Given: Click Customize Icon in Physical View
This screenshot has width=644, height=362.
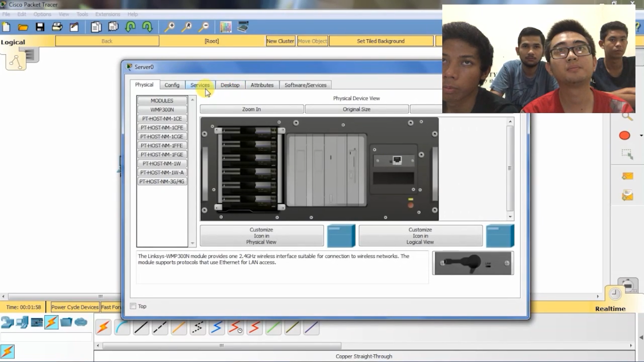Looking at the screenshot, I should (262, 236).
